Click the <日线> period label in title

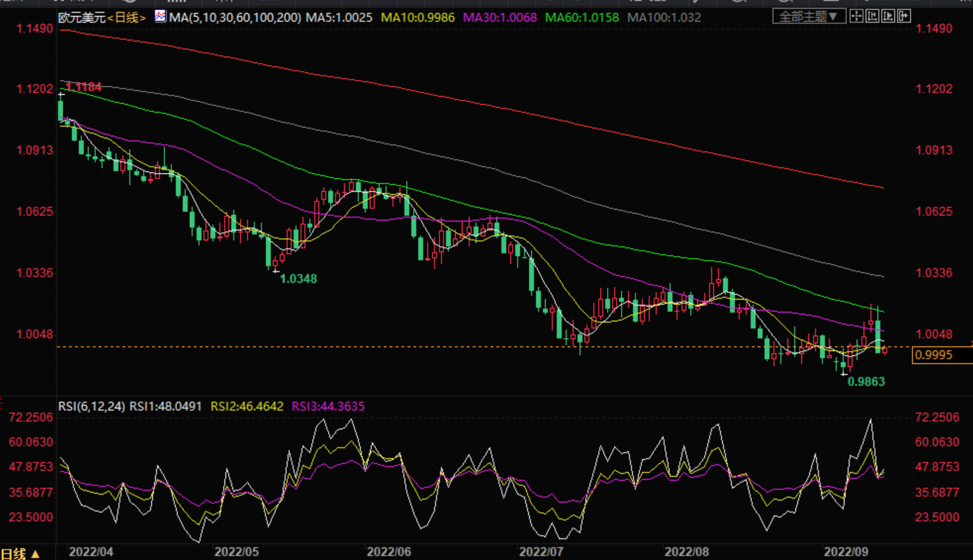click(x=126, y=18)
